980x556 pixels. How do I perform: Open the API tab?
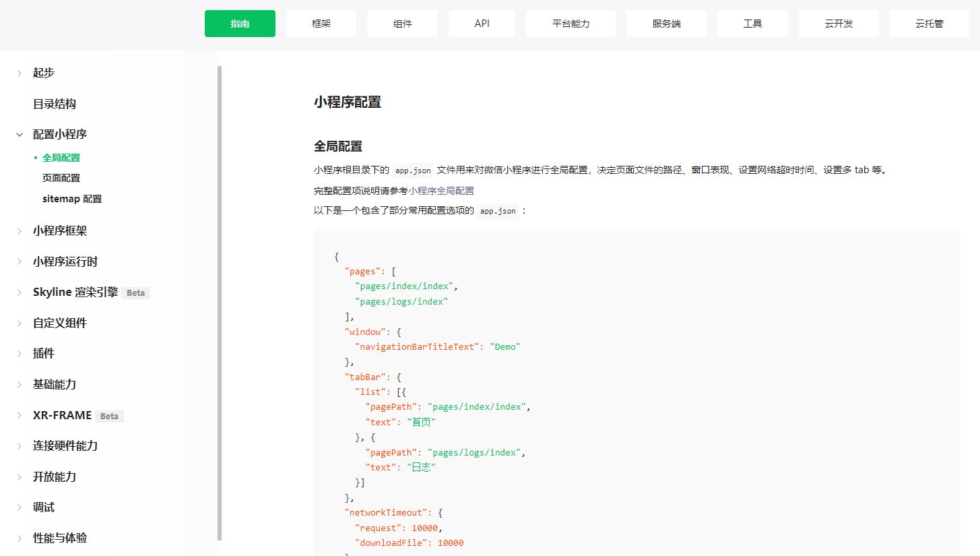point(482,24)
